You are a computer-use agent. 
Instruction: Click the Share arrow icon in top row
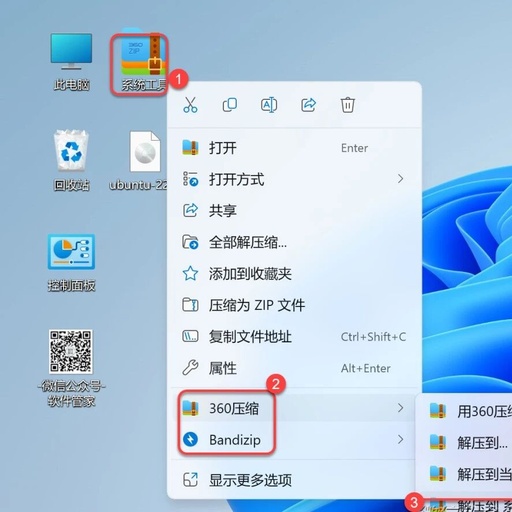(x=308, y=105)
